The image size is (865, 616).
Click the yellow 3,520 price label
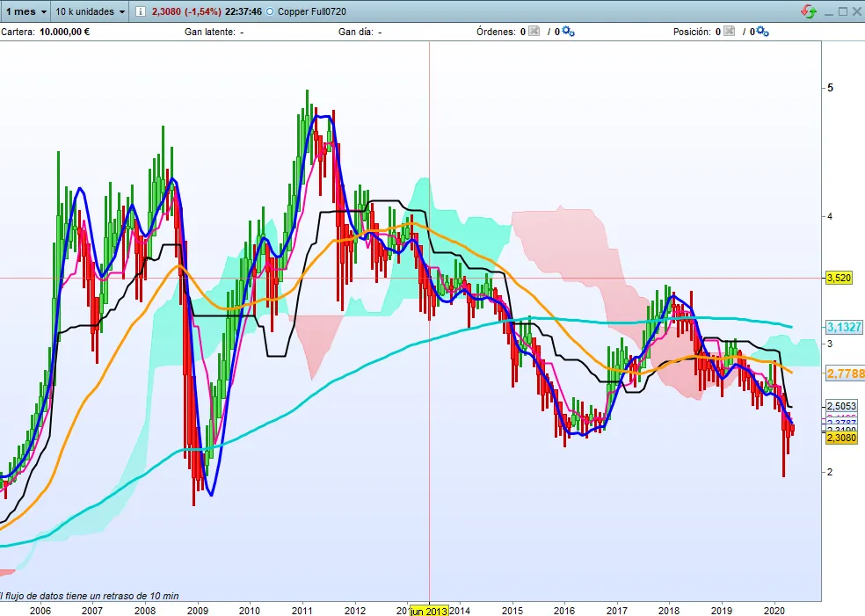840,278
